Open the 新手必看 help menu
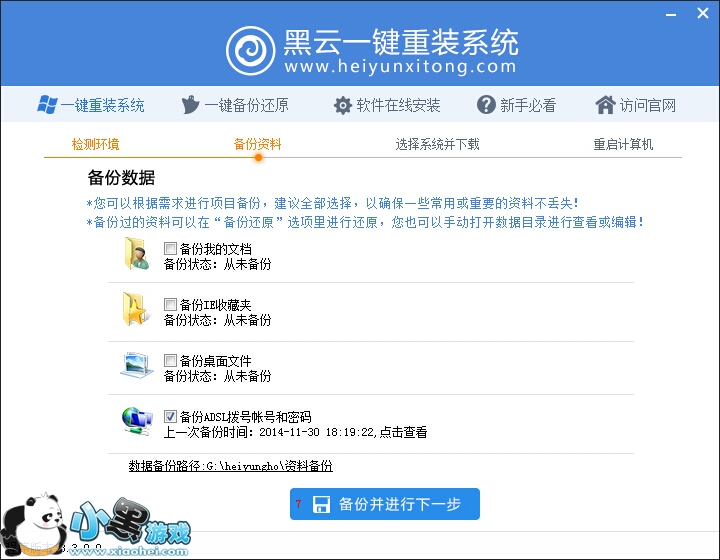 (x=517, y=105)
